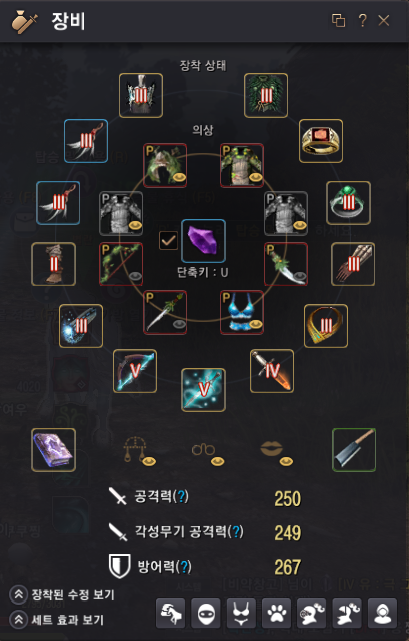Image resolution: width=409 pixels, height=641 pixels.
Task: Click the question mark next to 방어력
Action: (x=184, y=567)
